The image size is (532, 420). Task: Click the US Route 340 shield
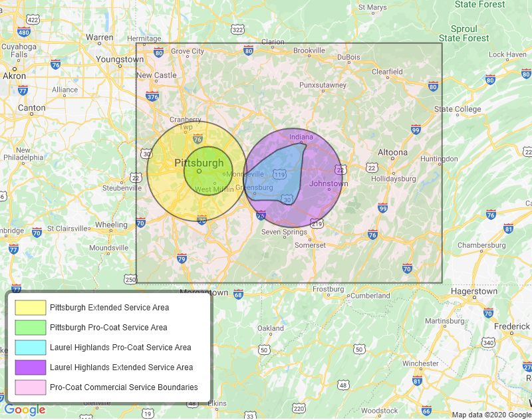tap(488, 343)
